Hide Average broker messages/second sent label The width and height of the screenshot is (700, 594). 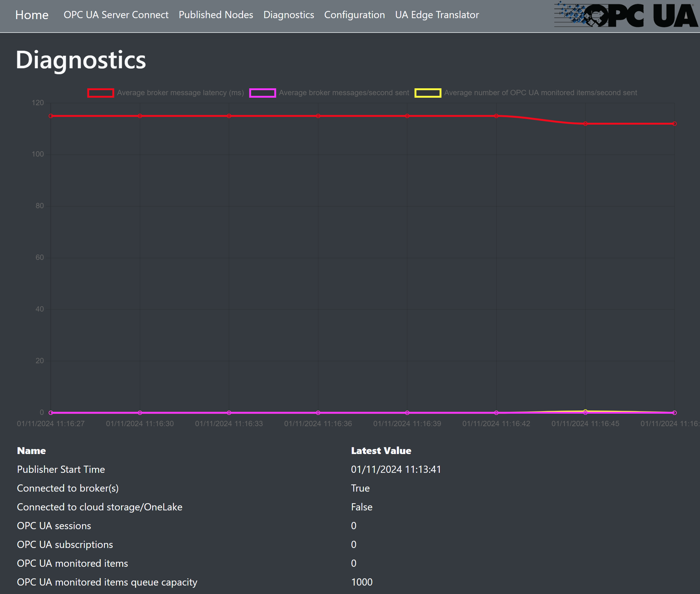tap(344, 93)
